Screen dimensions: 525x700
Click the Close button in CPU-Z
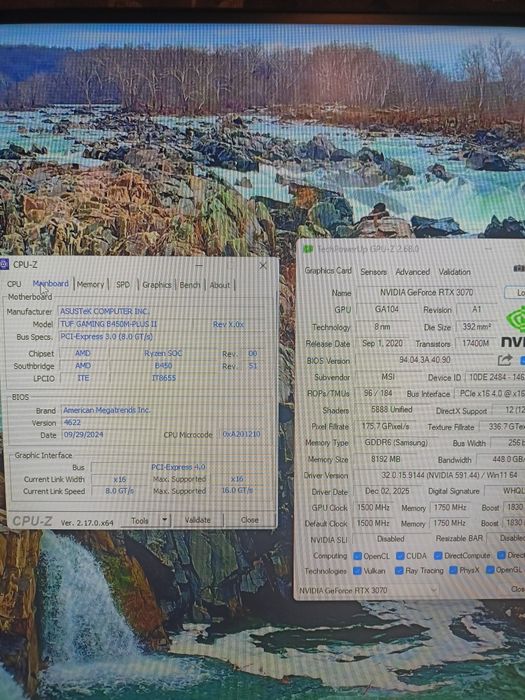tap(249, 520)
